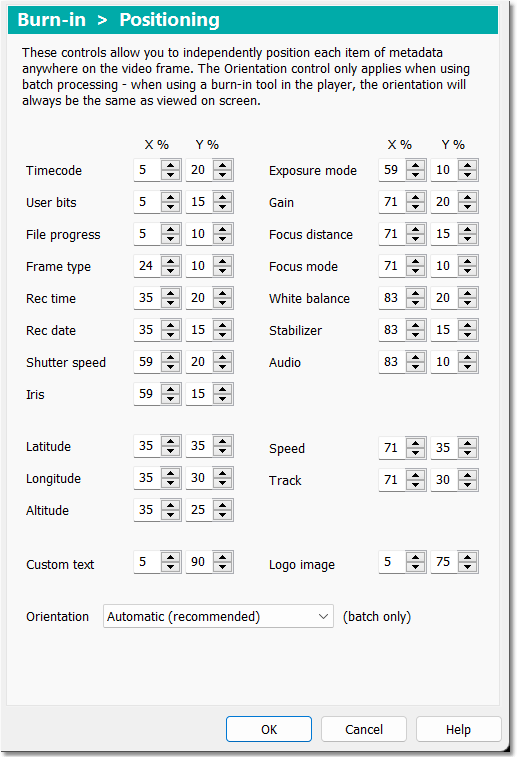The image size is (517, 759).
Task: Lower White balance X % with down arrow
Action: coord(415,303)
